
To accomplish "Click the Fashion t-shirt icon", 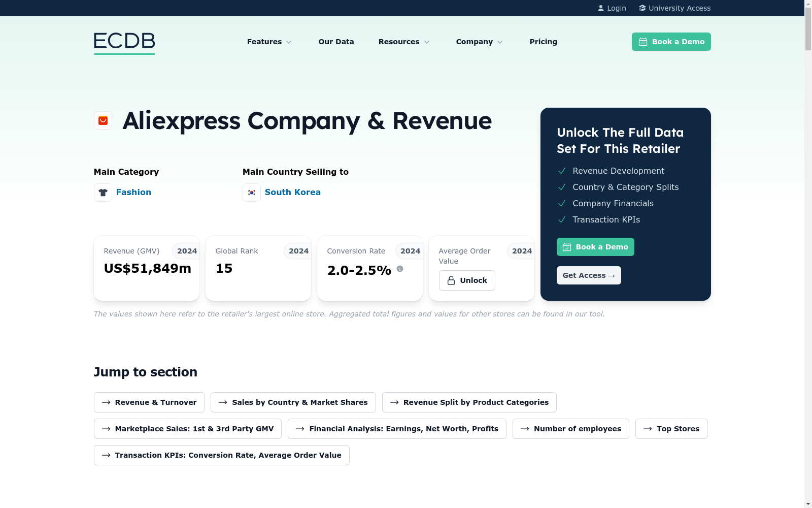I will (x=103, y=193).
